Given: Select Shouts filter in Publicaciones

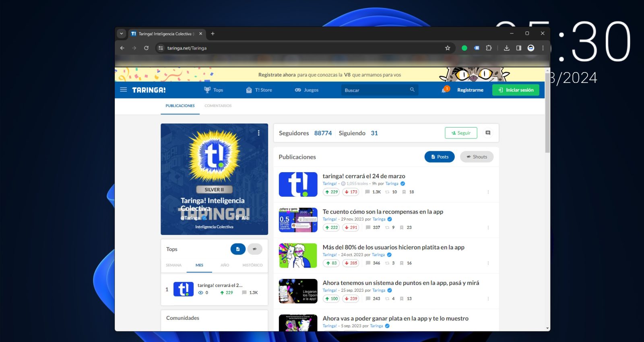Looking at the screenshot, I should 477,157.
